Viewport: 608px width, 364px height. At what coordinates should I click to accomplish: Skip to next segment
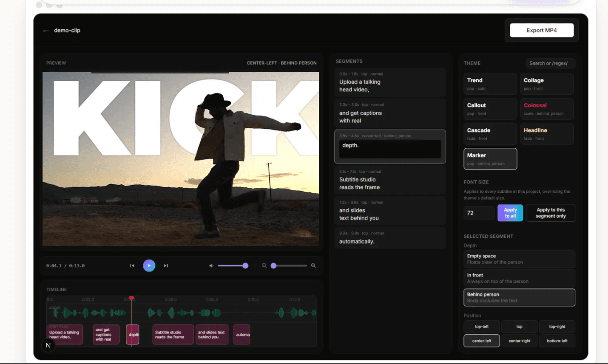166,265
